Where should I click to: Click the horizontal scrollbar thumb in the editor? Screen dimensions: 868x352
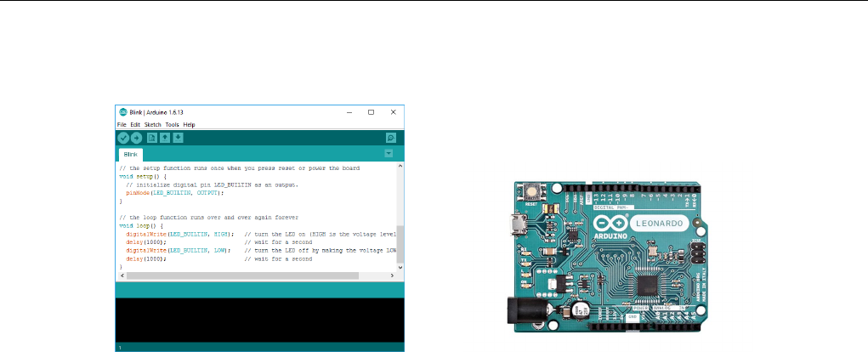(x=242, y=275)
